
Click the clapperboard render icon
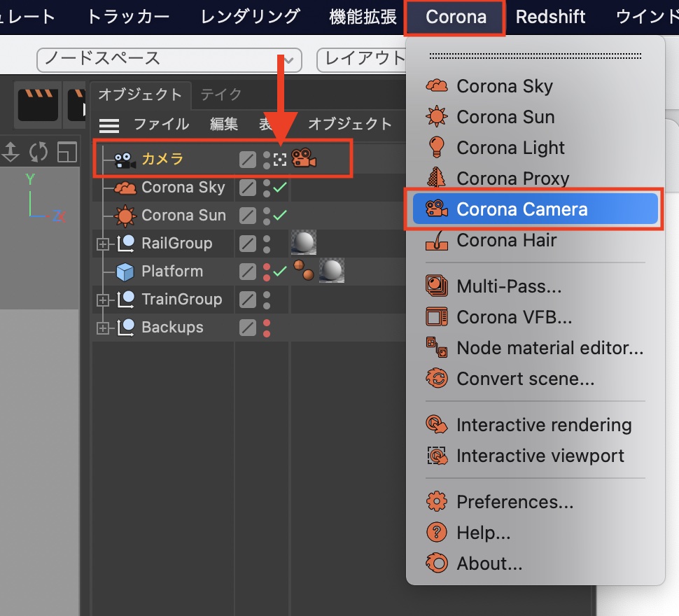[38, 104]
